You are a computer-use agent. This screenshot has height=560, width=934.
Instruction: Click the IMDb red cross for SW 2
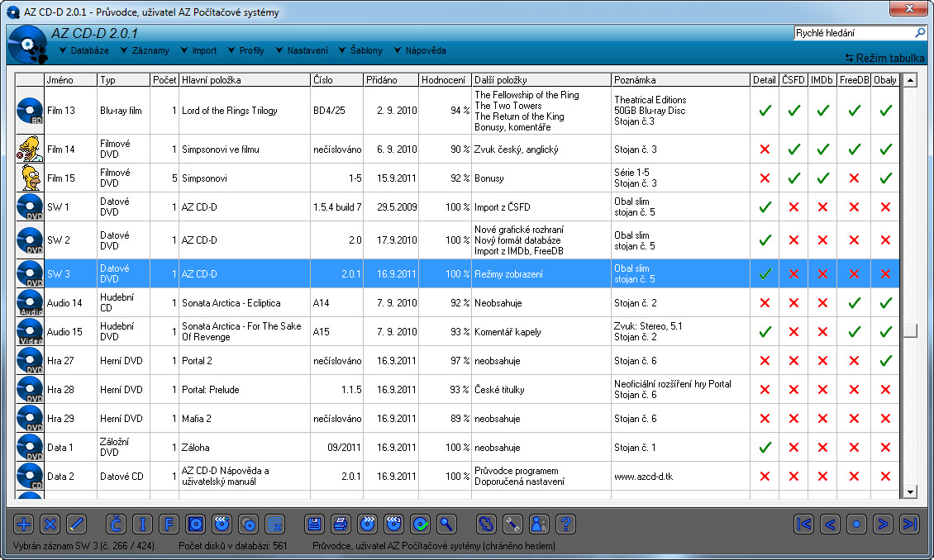point(822,240)
